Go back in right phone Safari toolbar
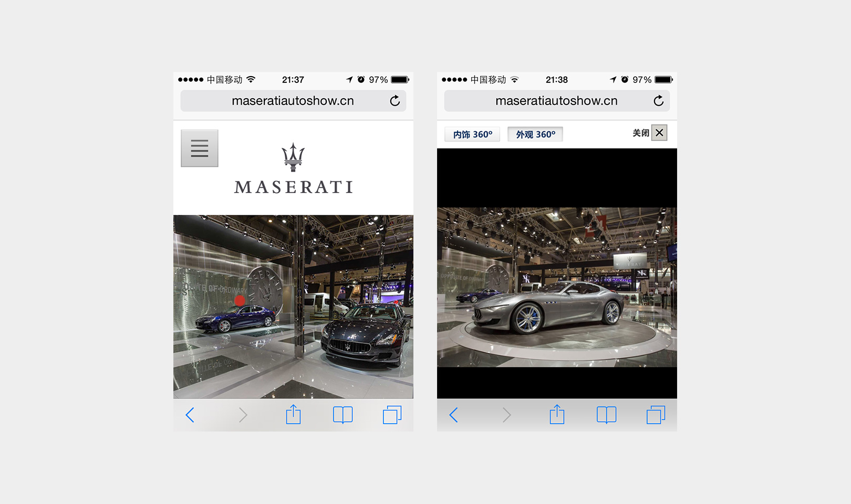Screen dimensions: 851x504 (x=454, y=415)
